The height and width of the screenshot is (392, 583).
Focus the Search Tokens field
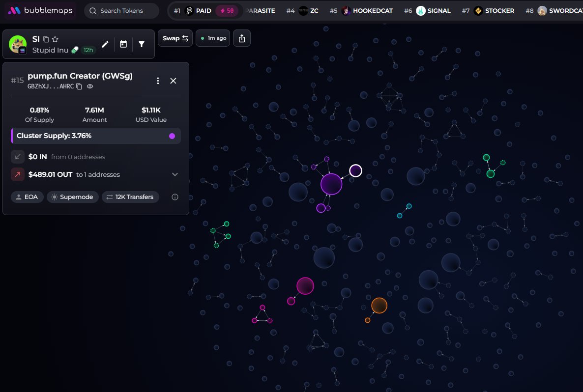pos(121,11)
